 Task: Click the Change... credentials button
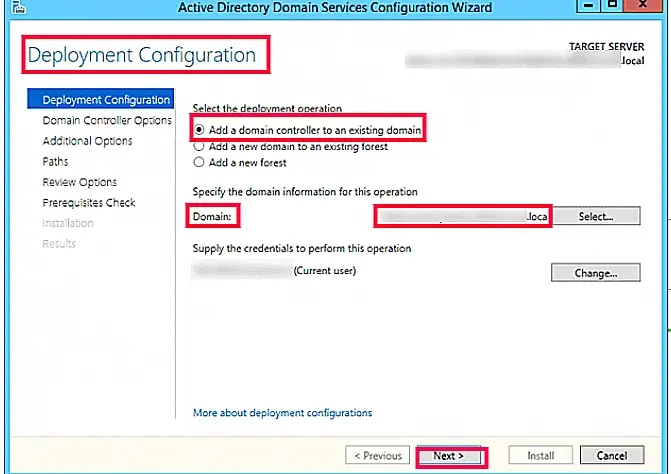pyautogui.click(x=596, y=273)
